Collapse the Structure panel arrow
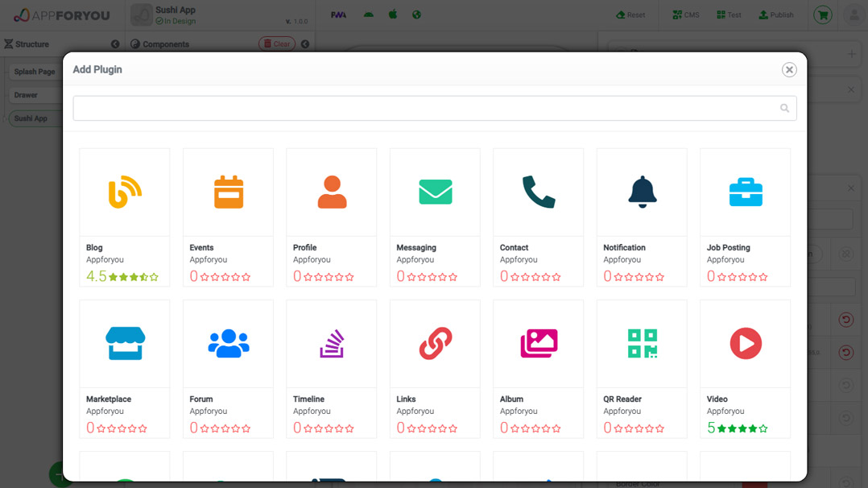Viewport: 868px width, 488px height. point(115,44)
